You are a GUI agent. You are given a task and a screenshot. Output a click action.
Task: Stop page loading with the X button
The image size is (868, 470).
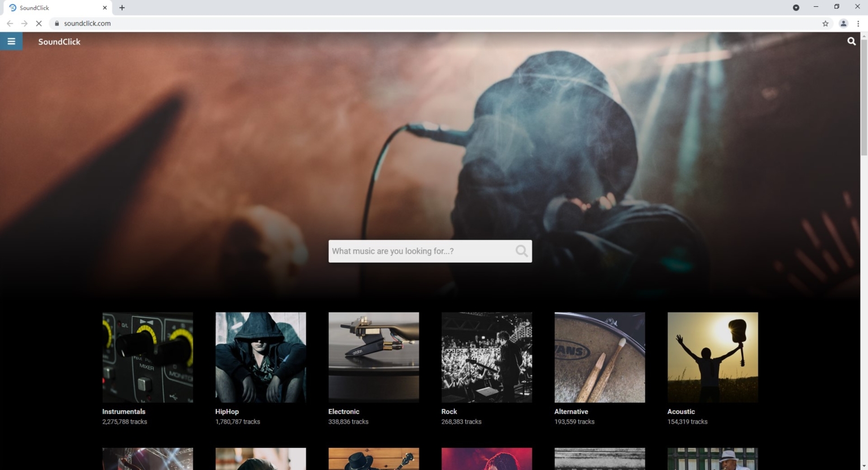tap(38, 23)
